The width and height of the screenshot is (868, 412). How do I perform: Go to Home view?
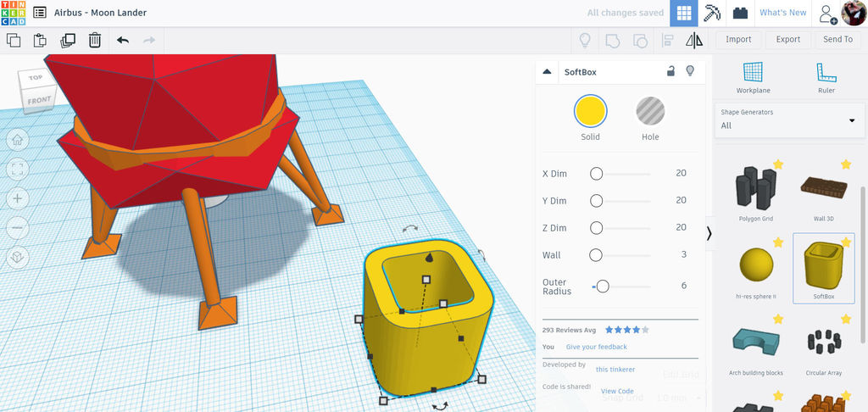click(17, 140)
